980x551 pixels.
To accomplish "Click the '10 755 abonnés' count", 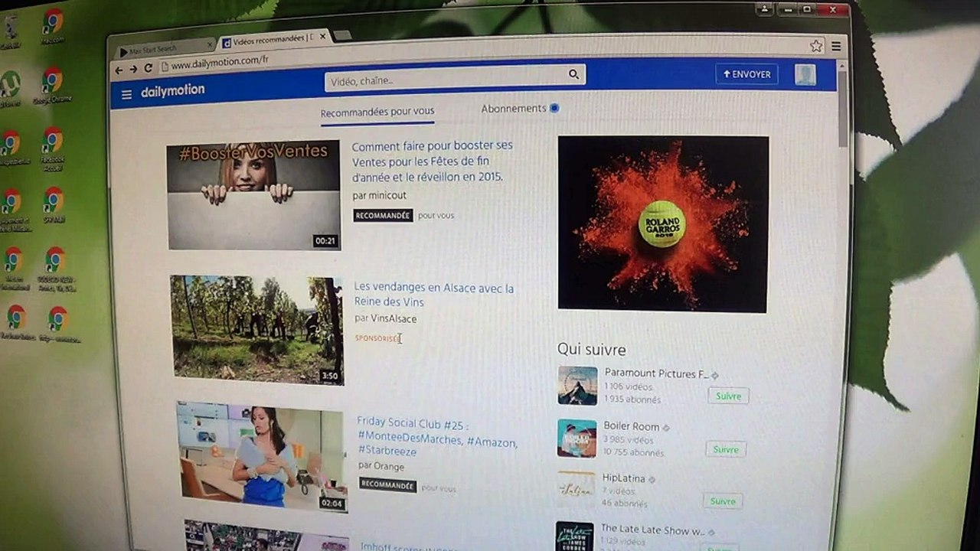I will (x=633, y=452).
